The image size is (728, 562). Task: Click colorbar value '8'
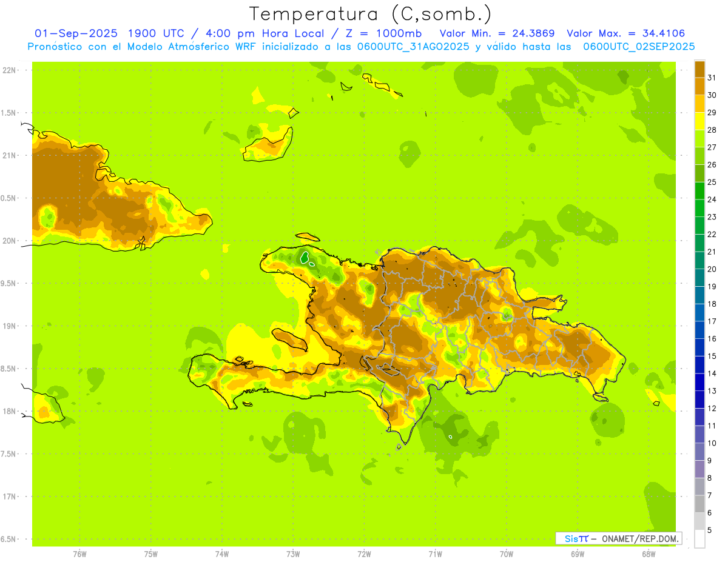710,478
